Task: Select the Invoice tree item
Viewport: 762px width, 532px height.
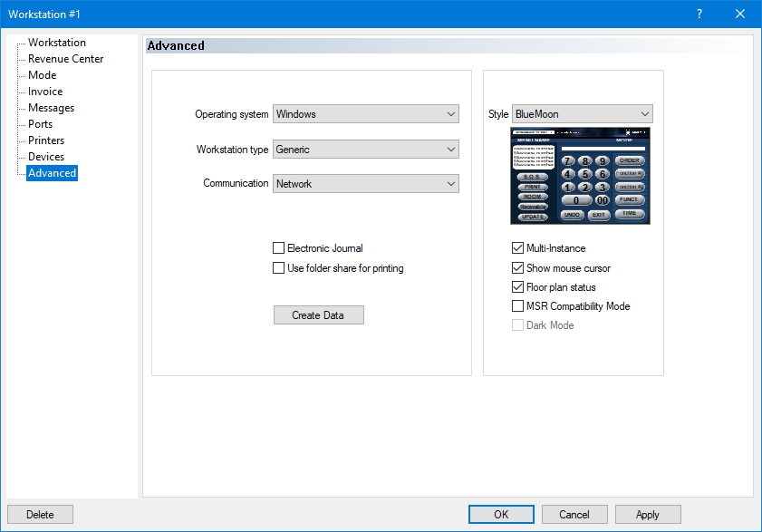Action: point(45,92)
